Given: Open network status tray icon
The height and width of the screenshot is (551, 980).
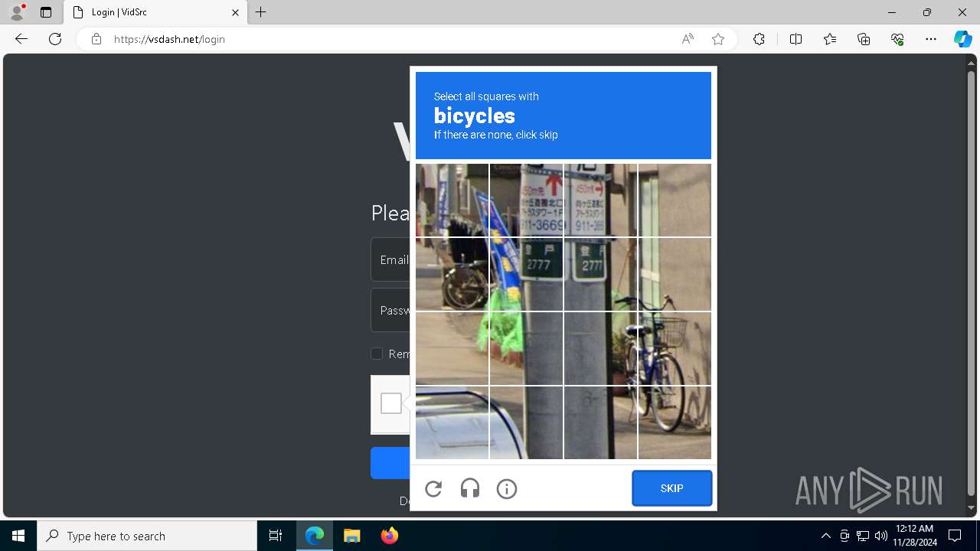Looking at the screenshot, I should pos(863,536).
